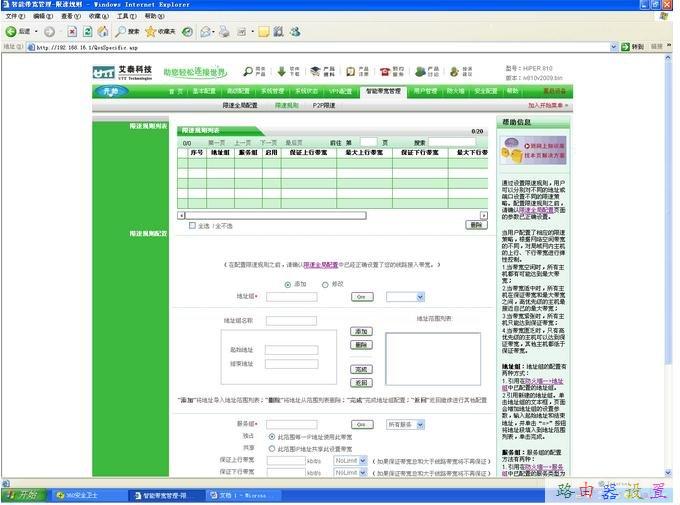Image resolution: width=680 pixels, height=505 pixels.
Task: Open the Back button history dropdown arrow
Action: 36,31
